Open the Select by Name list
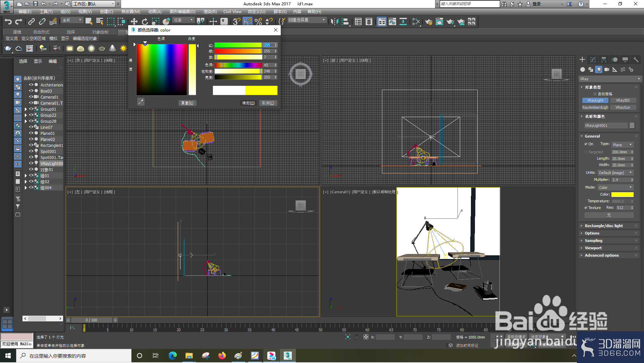The width and height of the screenshot is (644, 363). tap(100, 22)
